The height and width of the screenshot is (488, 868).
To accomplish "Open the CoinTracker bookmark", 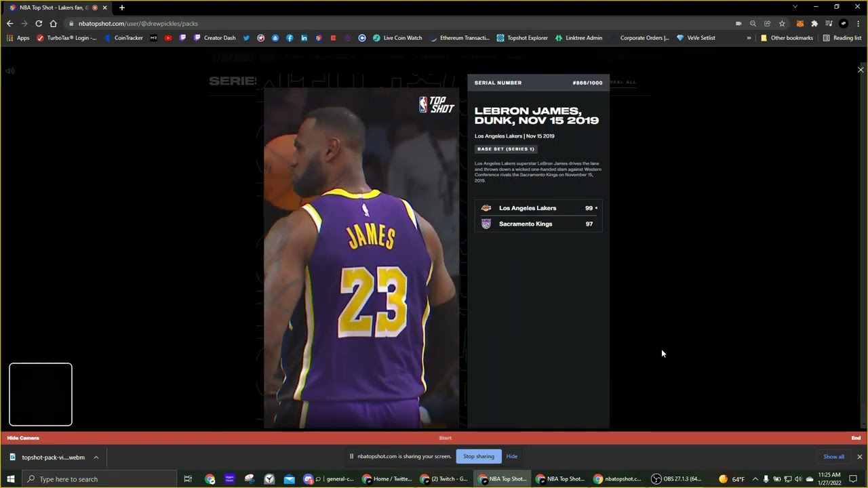I will (123, 38).
